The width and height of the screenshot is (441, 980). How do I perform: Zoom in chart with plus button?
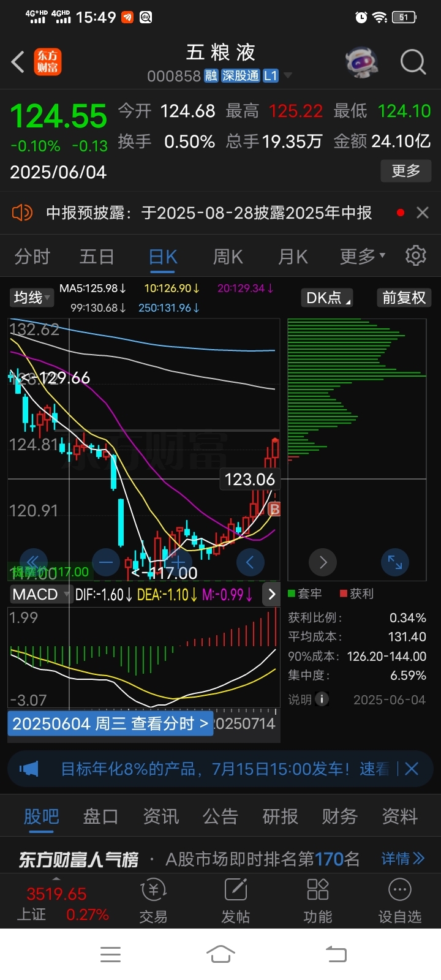[x=178, y=562]
